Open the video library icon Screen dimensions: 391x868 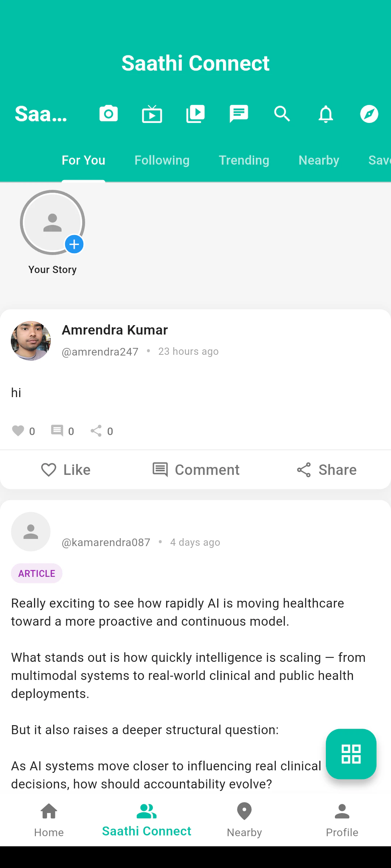click(x=195, y=114)
